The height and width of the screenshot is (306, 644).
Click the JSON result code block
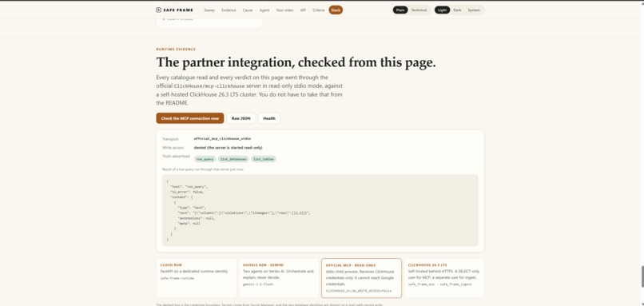click(320, 210)
